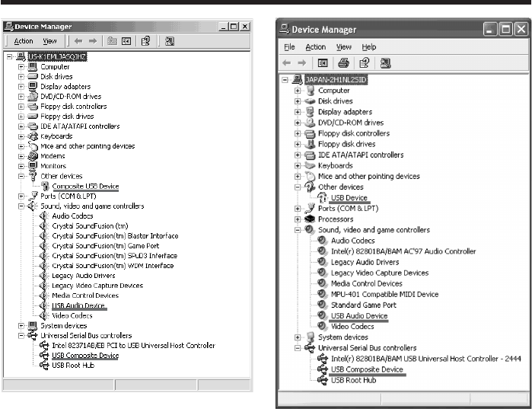The image size is (532, 409).
Task: Click the show/hide console tree icon in the left toolbar
Action: pos(126,41)
